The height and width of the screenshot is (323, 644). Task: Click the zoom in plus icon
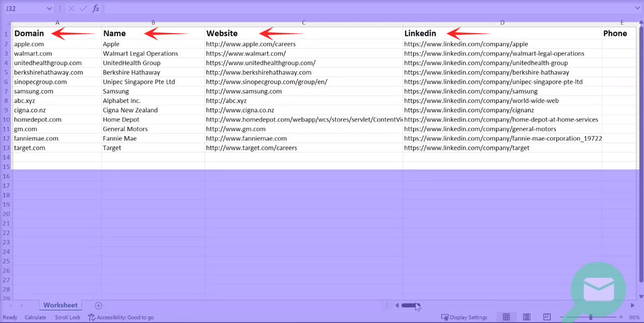(620, 317)
